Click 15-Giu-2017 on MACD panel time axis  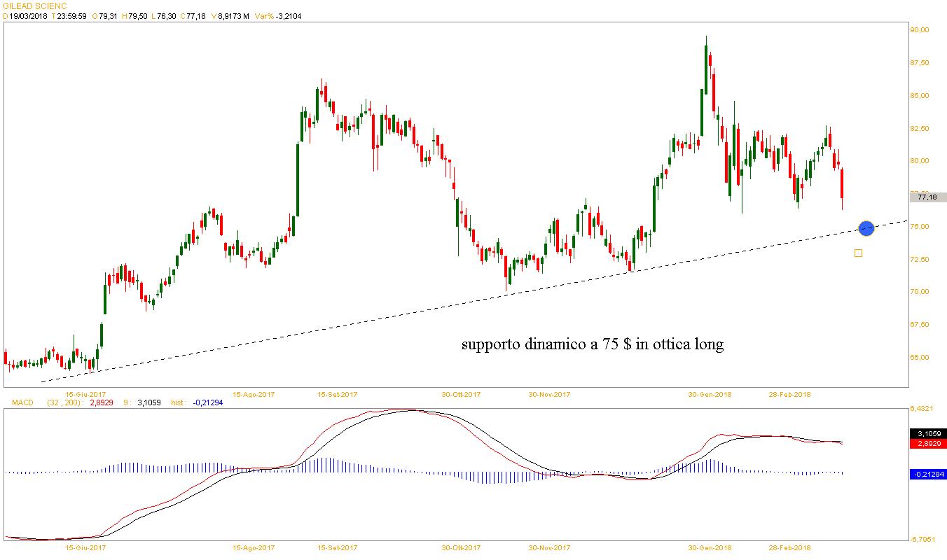tap(85, 548)
